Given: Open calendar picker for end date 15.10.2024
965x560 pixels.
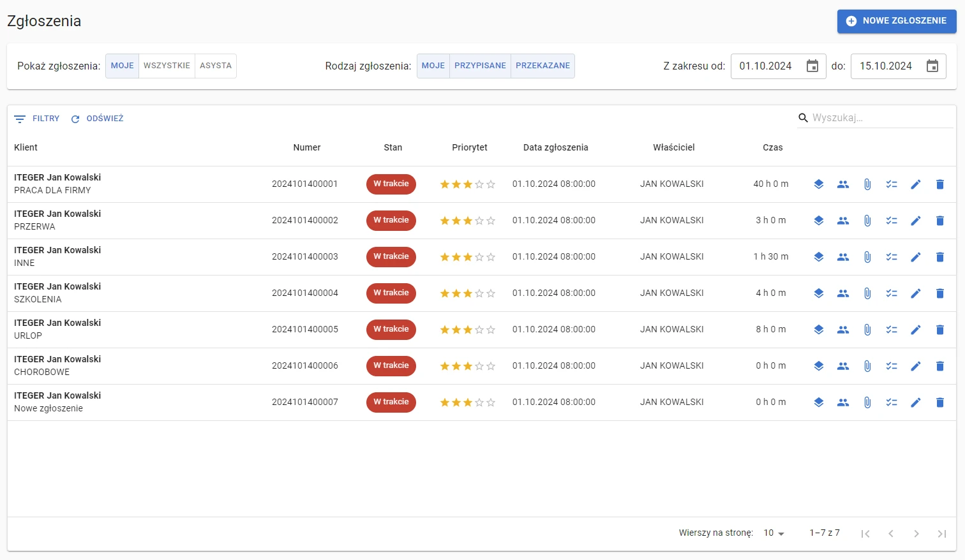Looking at the screenshot, I should [932, 66].
